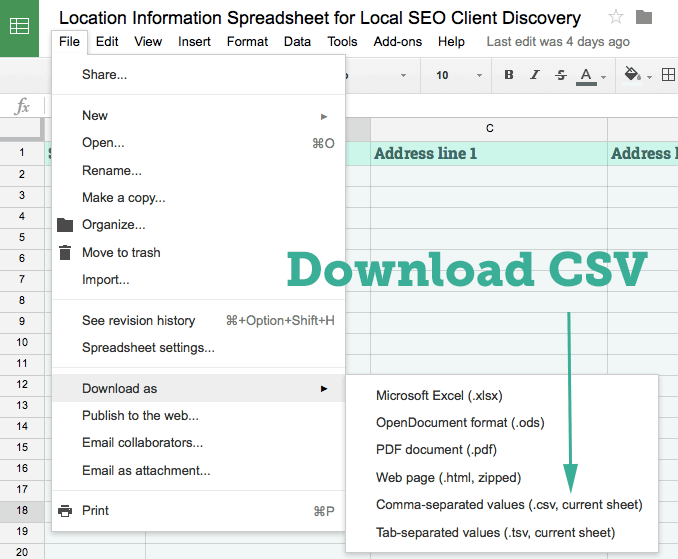Open the text color picker
Screen dimensions: 678x559
(587, 75)
